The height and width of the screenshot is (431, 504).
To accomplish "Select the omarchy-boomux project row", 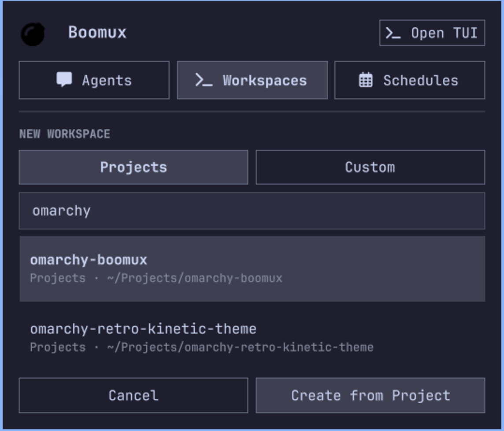I will point(252,269).
